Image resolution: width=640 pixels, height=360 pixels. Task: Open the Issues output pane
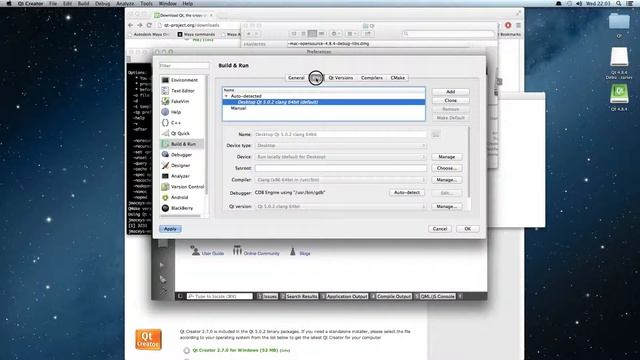pyautogui.click(x=267, y=296)
